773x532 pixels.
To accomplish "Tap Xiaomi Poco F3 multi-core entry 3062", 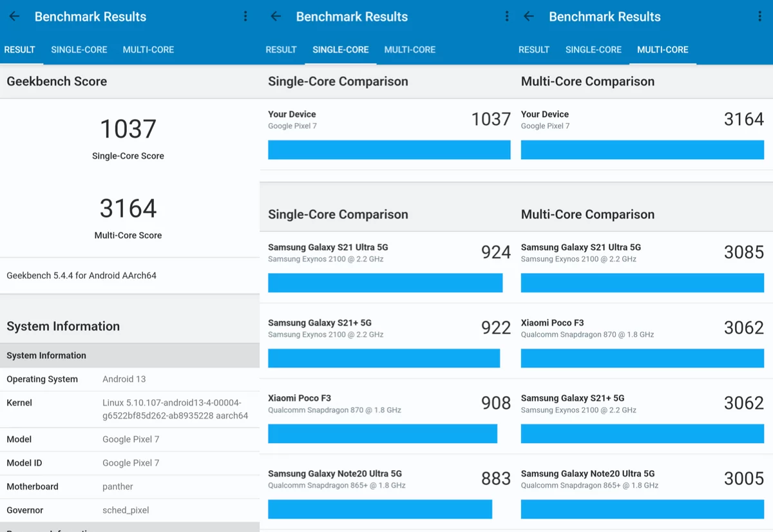I will tap(643, 341).
